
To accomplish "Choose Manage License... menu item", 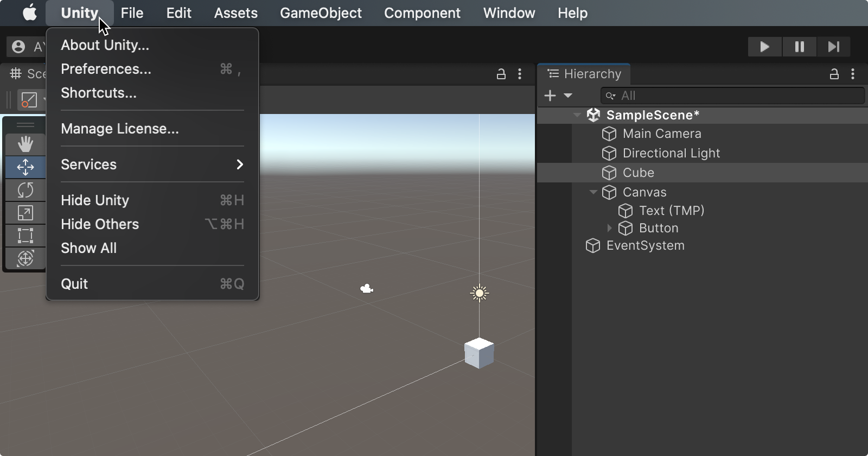I will [152, 129].
